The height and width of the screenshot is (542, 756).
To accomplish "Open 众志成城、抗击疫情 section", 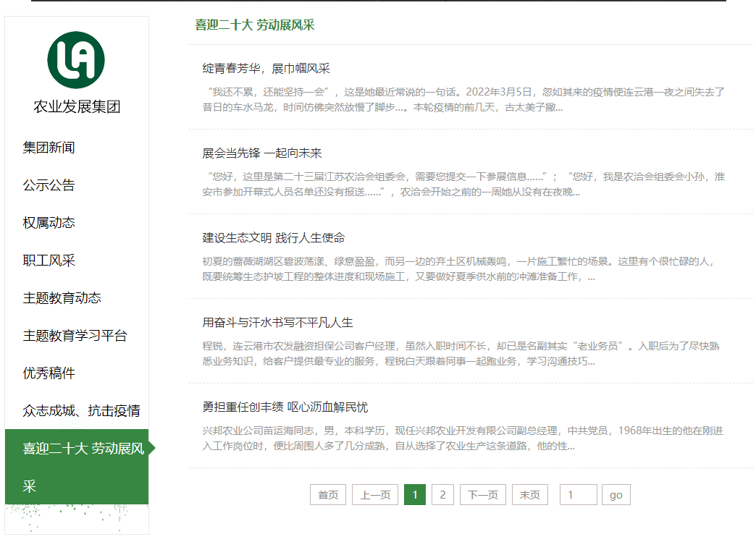I will click(x=81, y=411).
